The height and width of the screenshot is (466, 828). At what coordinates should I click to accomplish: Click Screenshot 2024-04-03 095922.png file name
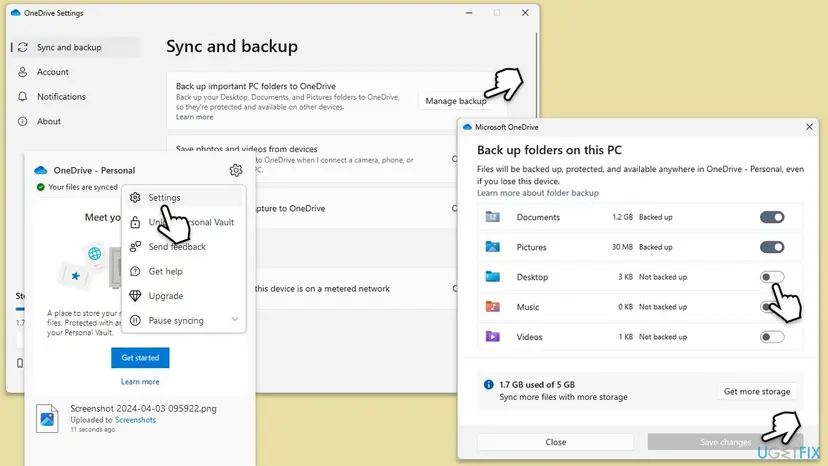pyautogui.click(x=143, y=408)
